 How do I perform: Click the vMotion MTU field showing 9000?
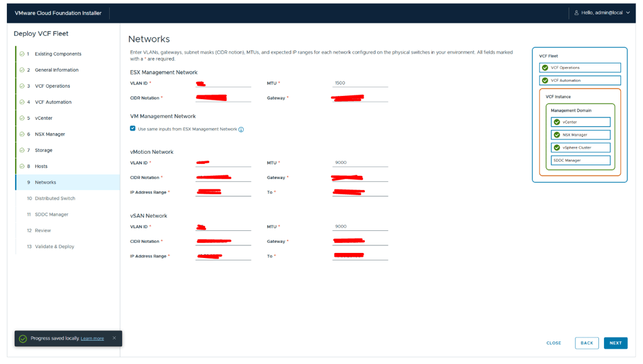pyautogui.click(x=360, y=163)
